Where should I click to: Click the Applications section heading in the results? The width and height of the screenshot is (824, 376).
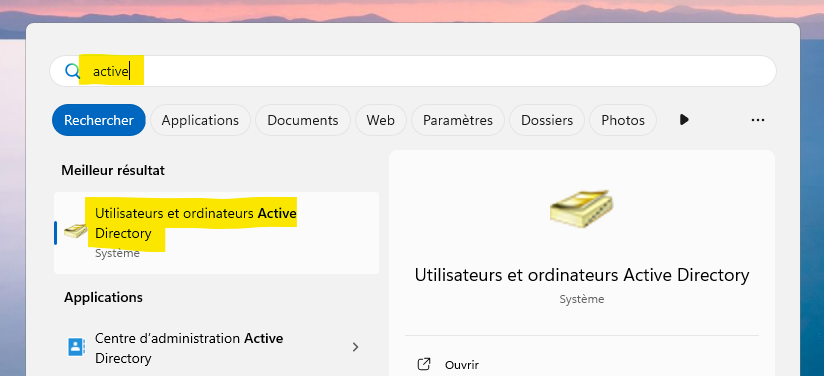pyautogui.click(x=104, y=297)
